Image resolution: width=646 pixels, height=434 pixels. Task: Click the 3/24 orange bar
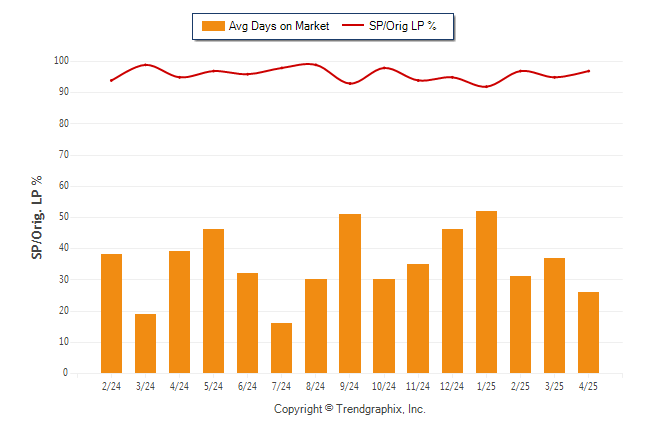click(x=145, y=343)
